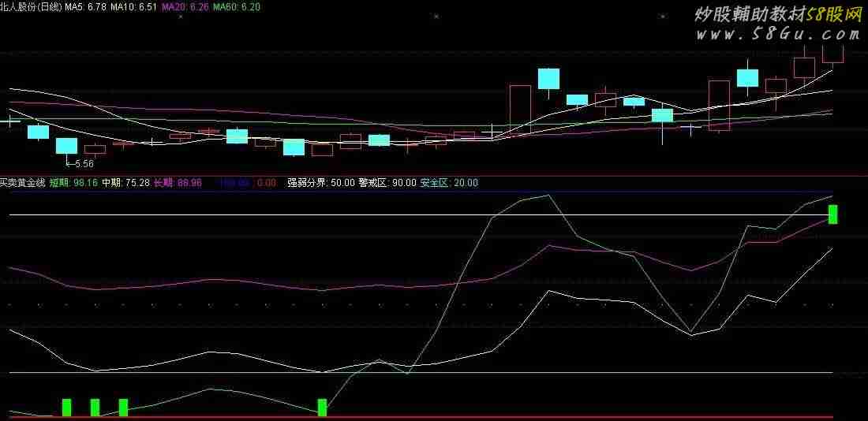Click the green sell-signal bar at top right
This screenshot has width=868, height=421.
pyautogui.click(x=832, y=214)
